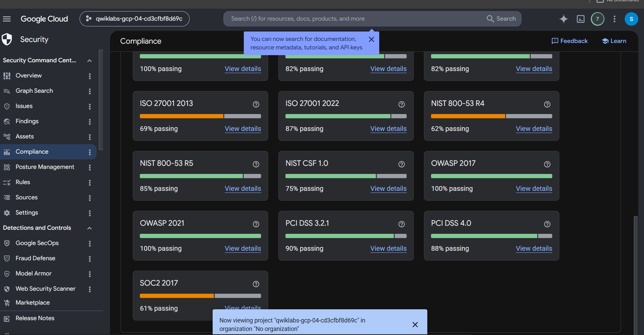Open more options for Graph Search item
The height and width of the screenshot is (335, 644).
click(90, 91)
